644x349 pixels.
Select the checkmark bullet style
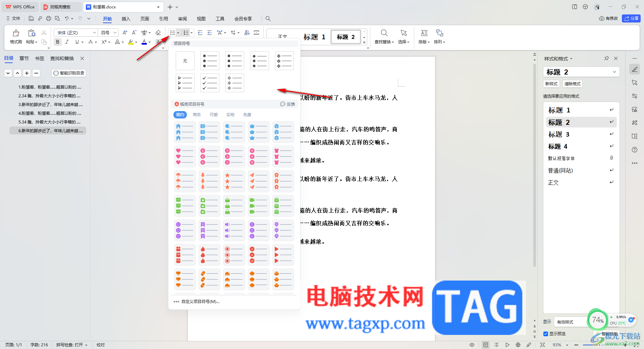(210, 83)
